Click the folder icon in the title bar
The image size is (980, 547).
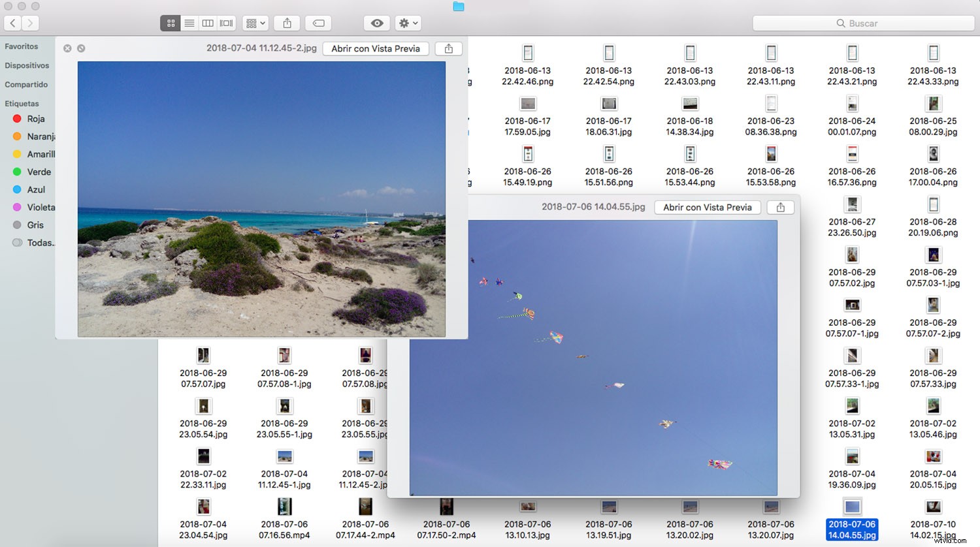[458, 7]
